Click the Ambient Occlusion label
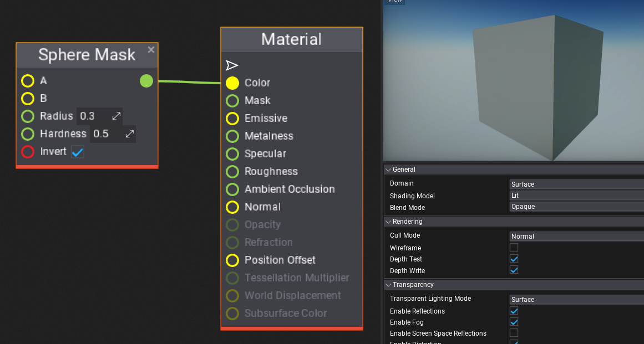This screenshot has height=344, width=644. (290, 189)
